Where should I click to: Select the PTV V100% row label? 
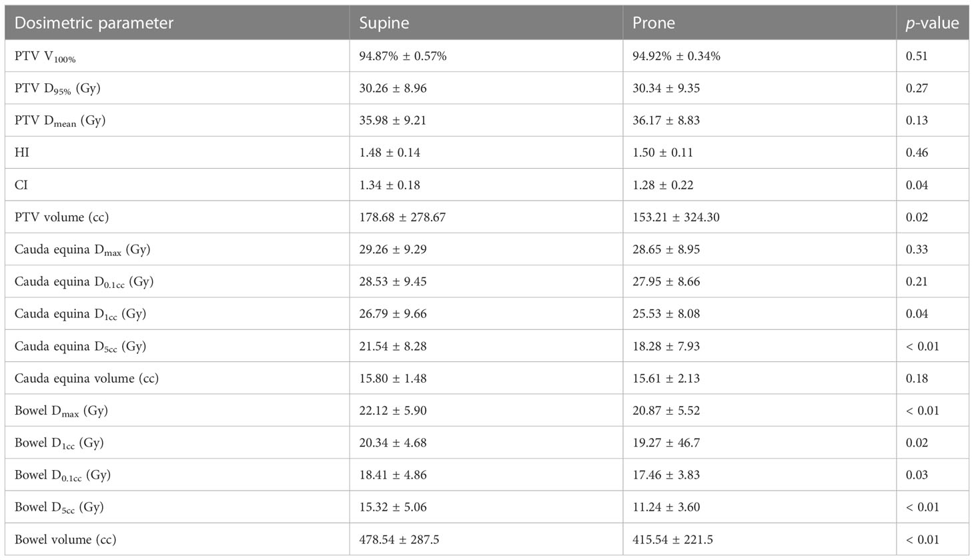coord(45,57)
